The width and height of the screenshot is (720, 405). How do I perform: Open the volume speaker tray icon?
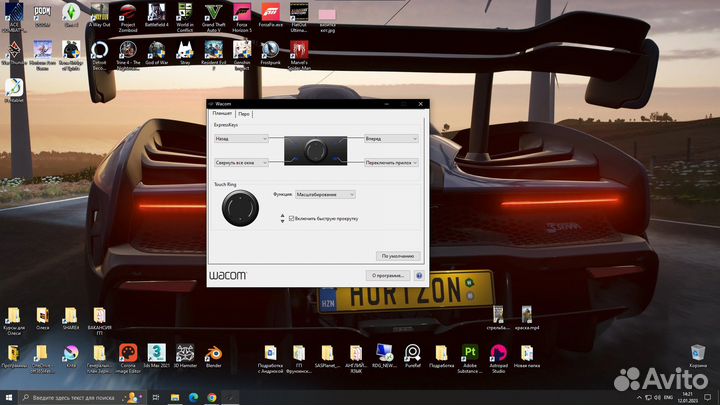tap(657, 398)
